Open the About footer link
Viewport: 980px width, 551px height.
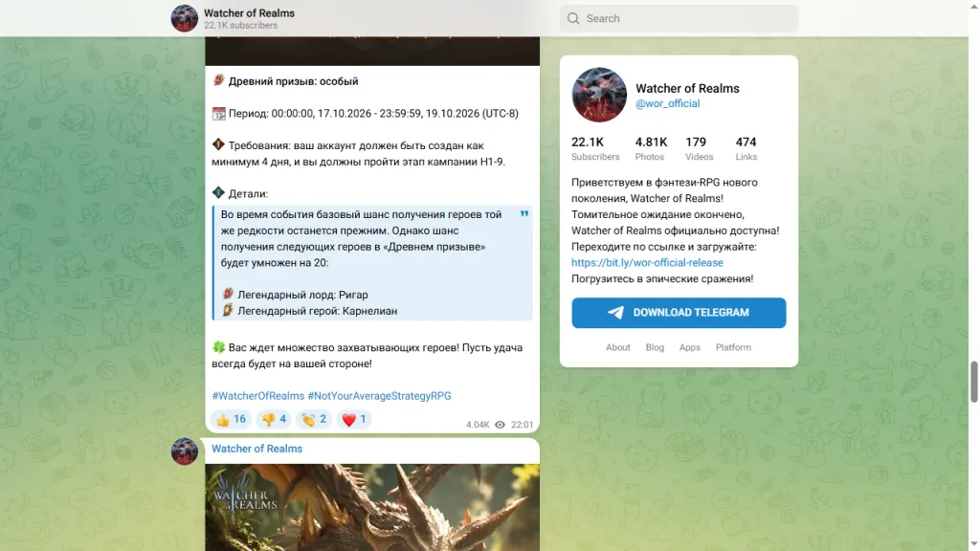[x=617, y=347]
